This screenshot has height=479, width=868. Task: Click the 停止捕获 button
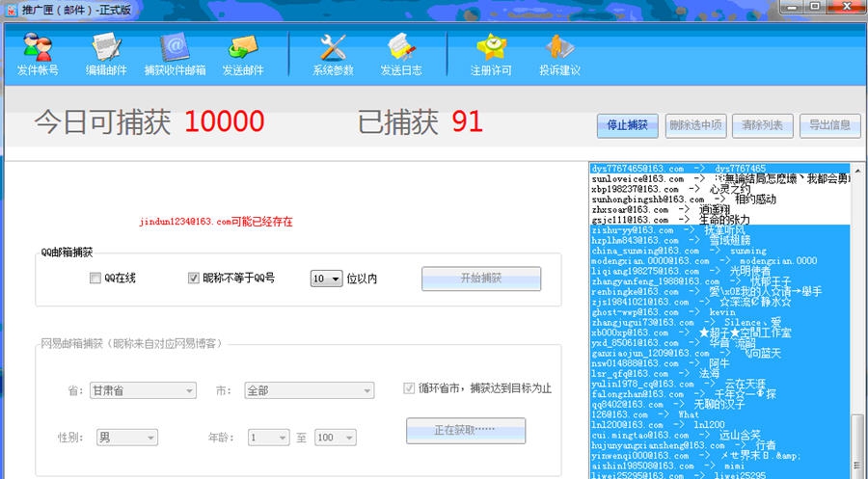coord(627,125)
